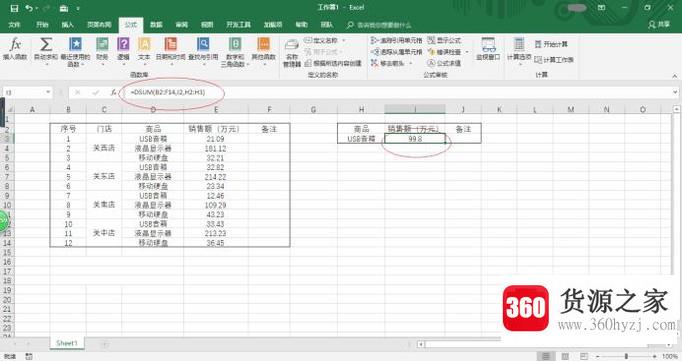Click the 100% zoom level
The height and width of the screenshot is (361, 682).
tap(670, 356)
